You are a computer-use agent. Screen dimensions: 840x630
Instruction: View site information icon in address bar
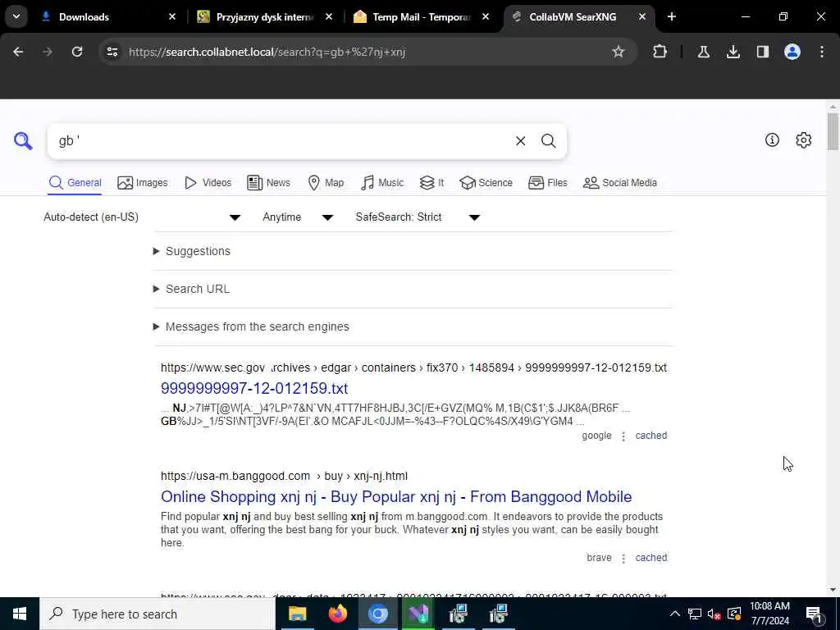pos(112,52)
